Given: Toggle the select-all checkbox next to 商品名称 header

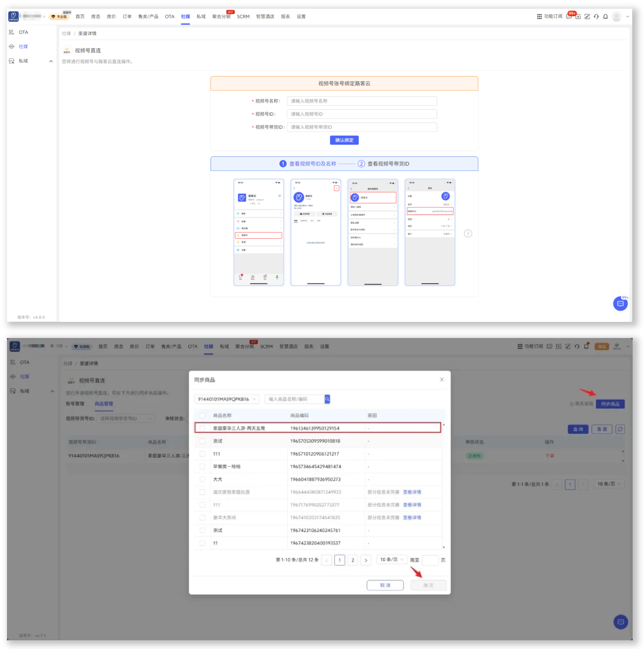Looking at the screenshot, I should point(202,416).
